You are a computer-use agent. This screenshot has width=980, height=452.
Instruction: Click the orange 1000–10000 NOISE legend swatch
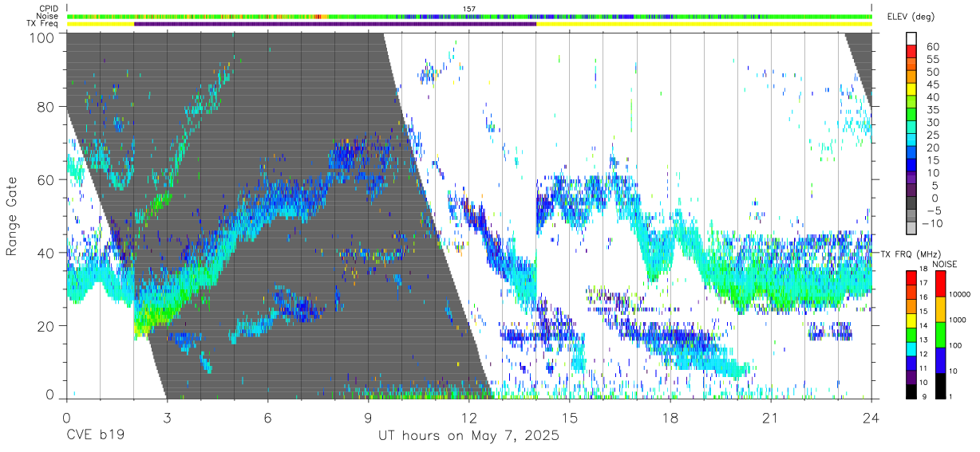(x=940, y=309)
